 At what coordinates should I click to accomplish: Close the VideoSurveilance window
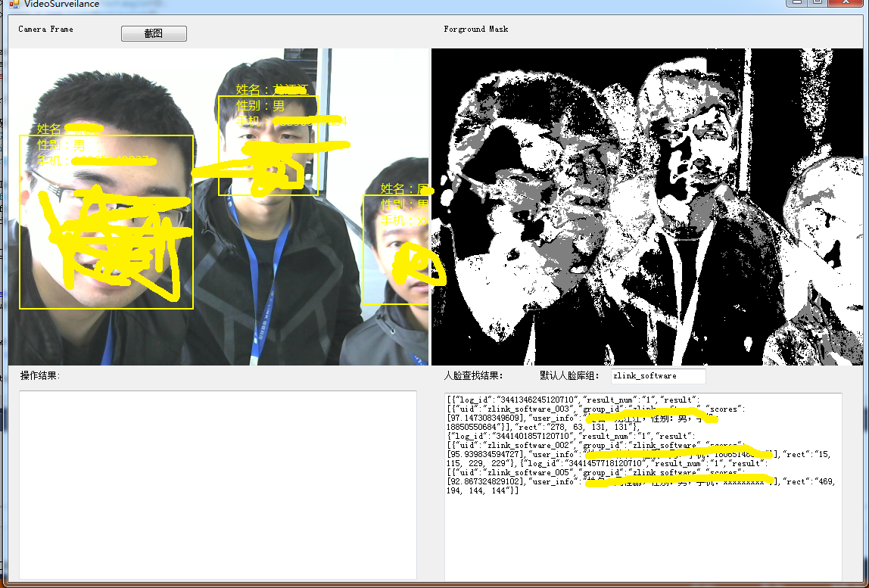pos(846,2)
